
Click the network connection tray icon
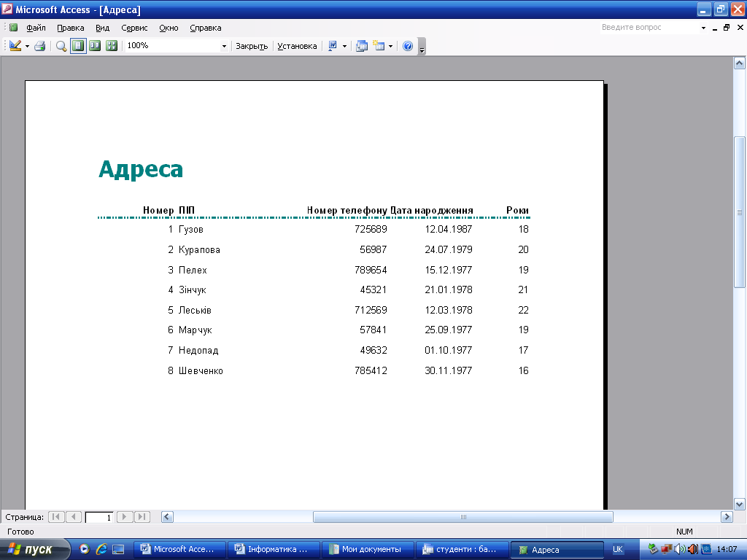tap(667, 549)
